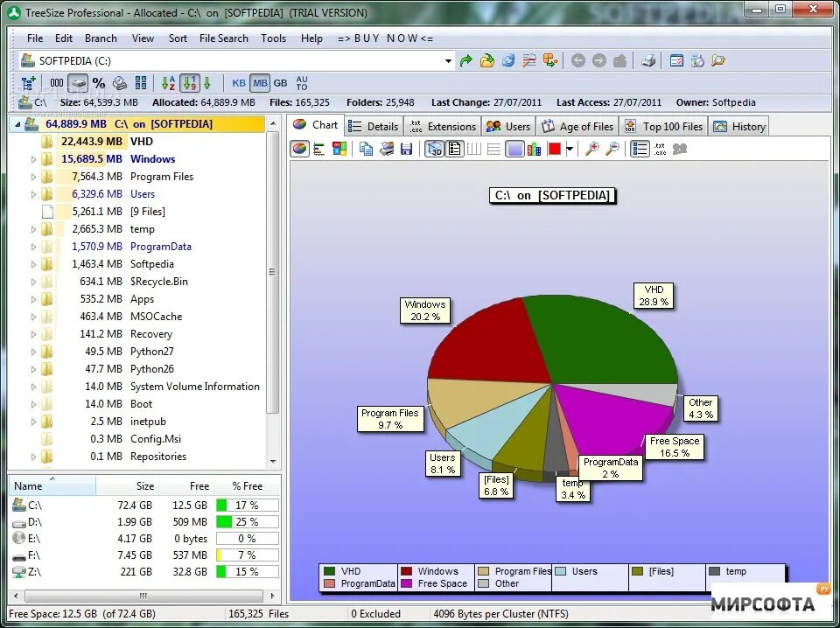840x628 pixels.
Task: Print the current chart
Action: tap(387, 149)
